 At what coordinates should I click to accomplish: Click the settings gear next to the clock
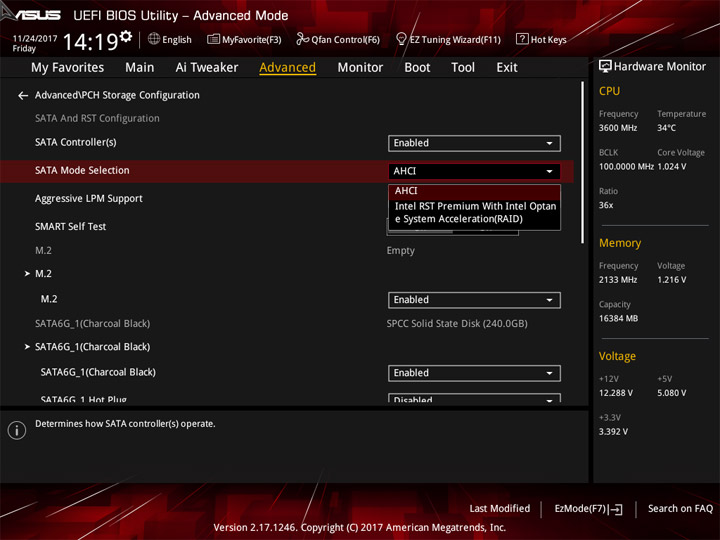pos(125,36)
